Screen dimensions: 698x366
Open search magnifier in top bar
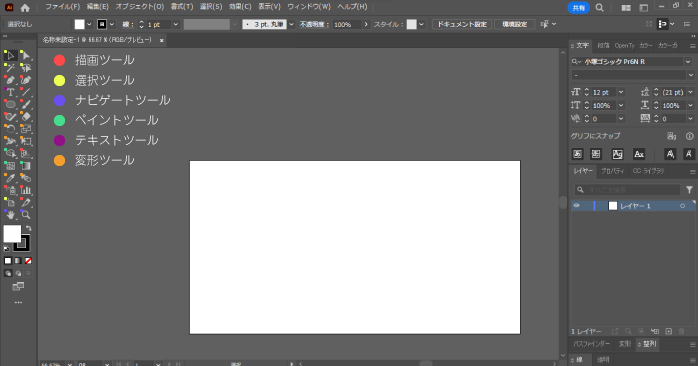(x=600, y=8)
